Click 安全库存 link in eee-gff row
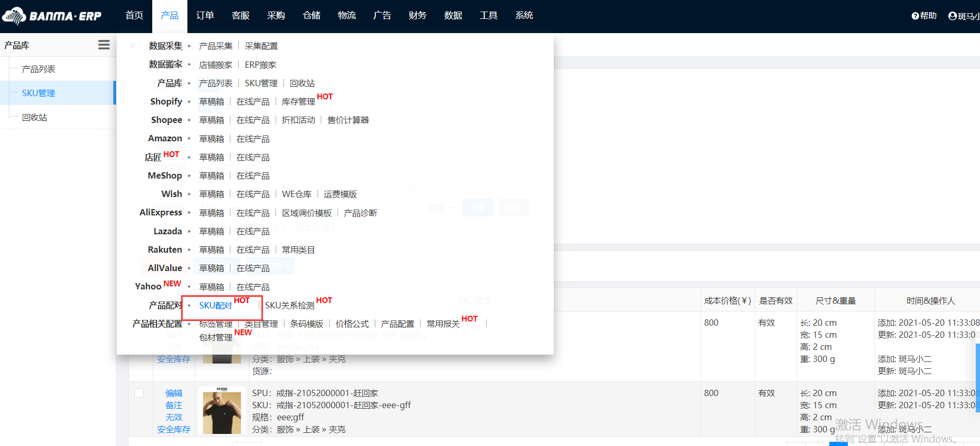This screenshot has height=446, width=980. tap(174, 429)
